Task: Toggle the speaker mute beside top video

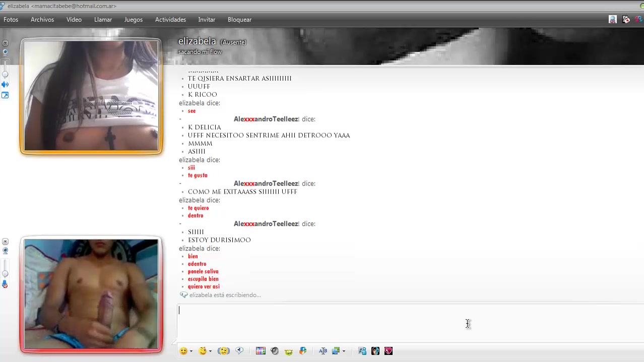Action: pyautogui.click(x=5, y=85)
